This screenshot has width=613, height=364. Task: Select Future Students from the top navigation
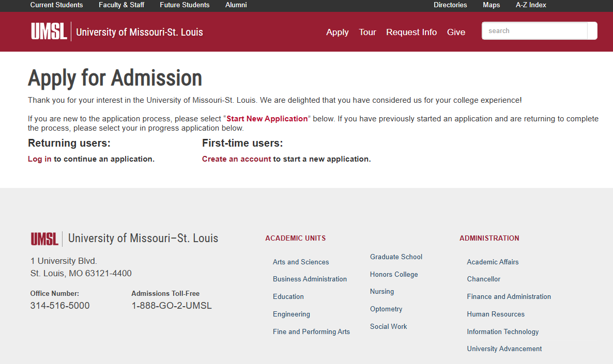pos(185,5)
